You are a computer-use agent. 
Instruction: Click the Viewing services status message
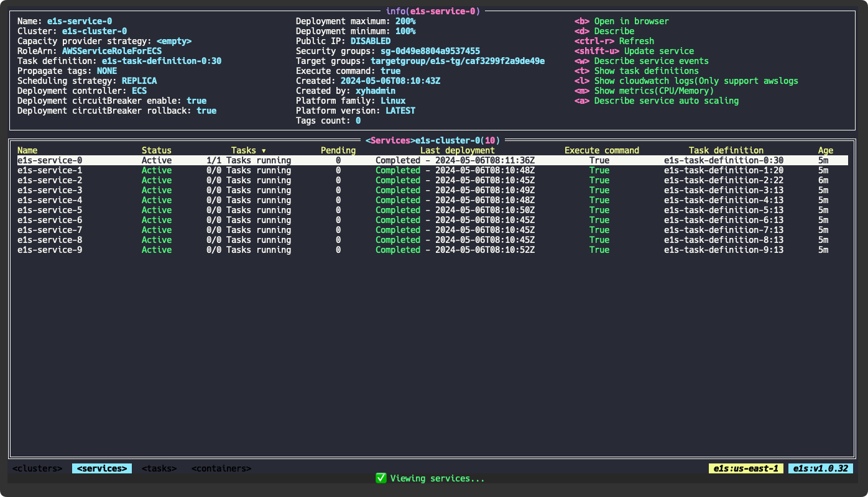pyautogui.click(x=438, y=478)
